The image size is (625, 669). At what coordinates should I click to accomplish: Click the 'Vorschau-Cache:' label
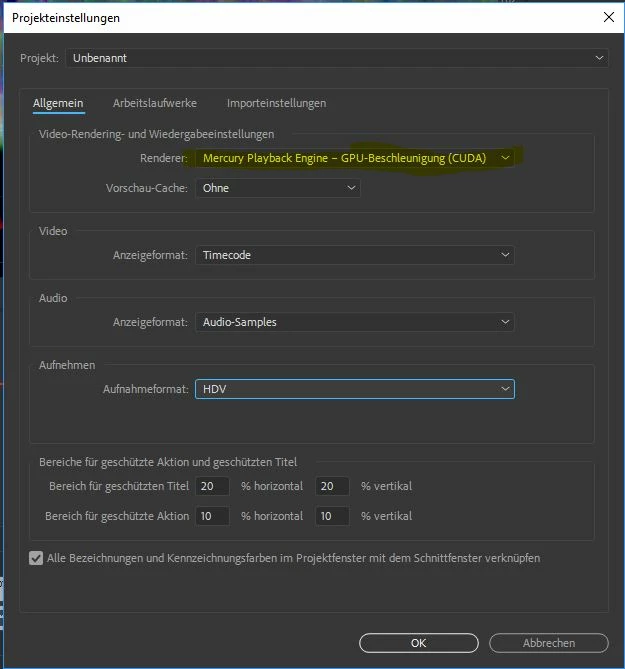(147, 188)
